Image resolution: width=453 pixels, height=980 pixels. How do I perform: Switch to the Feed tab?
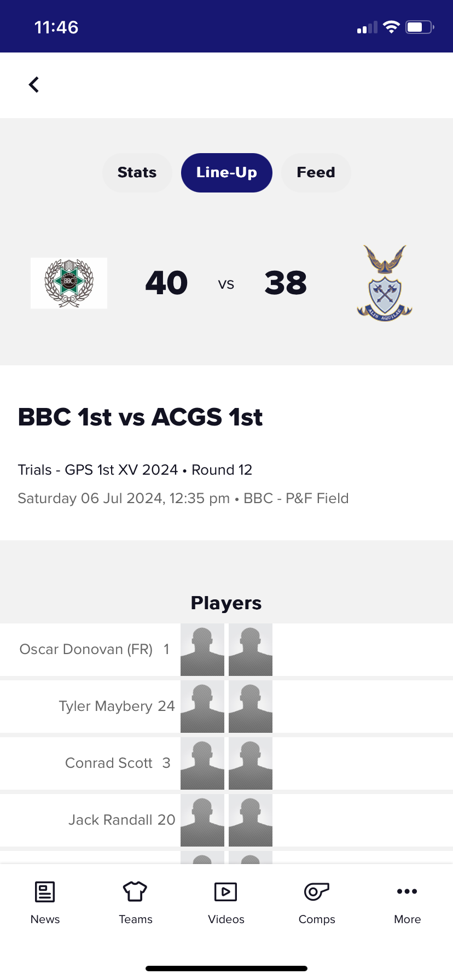[316, 173]
